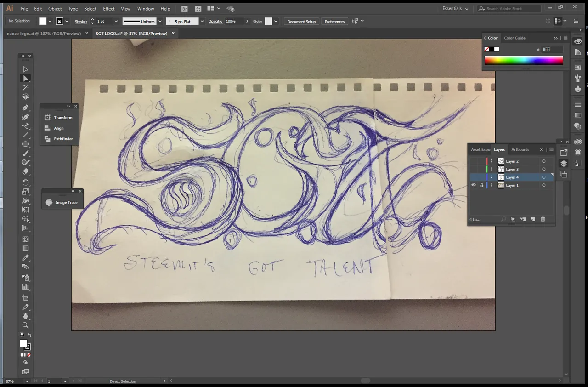This screenshot has height=387, width=588.
Task: Expand Layer 1 contents
Action: [x=492, y=185]
